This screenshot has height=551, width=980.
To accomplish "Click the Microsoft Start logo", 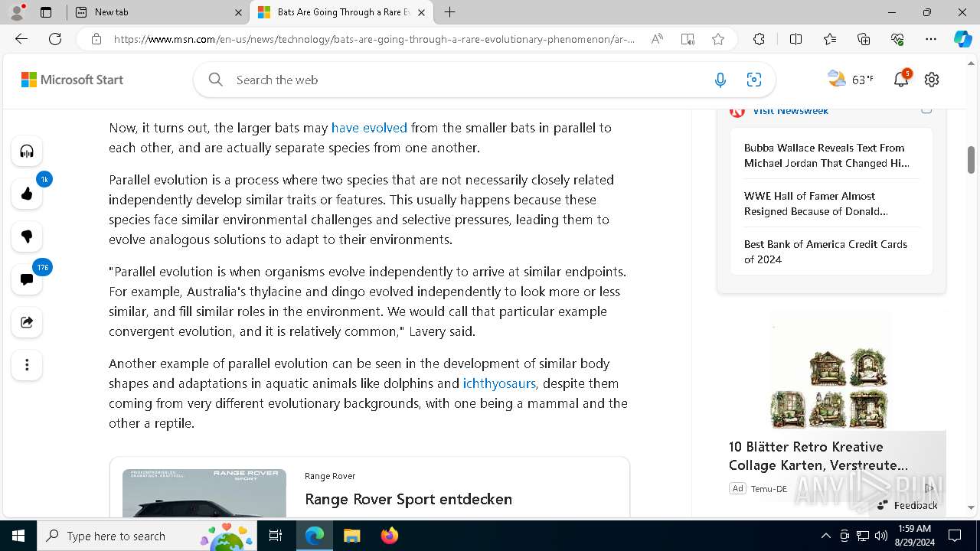I will pos(72,80).
